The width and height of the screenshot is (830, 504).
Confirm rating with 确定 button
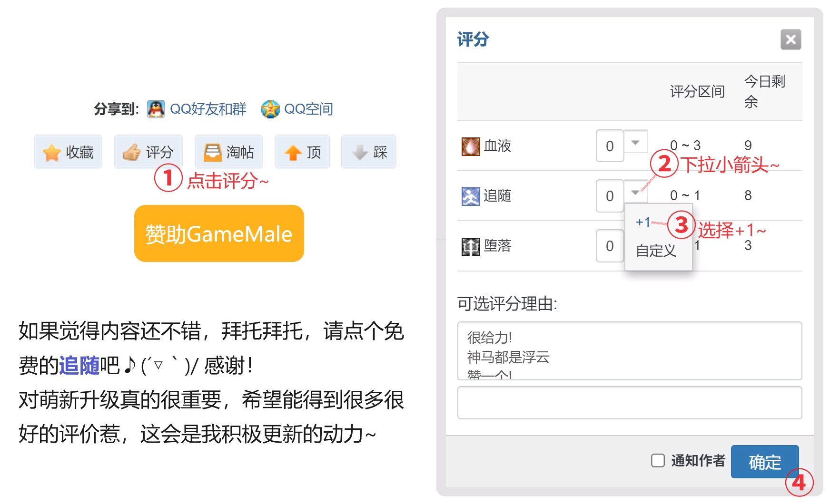click(765, 462)
